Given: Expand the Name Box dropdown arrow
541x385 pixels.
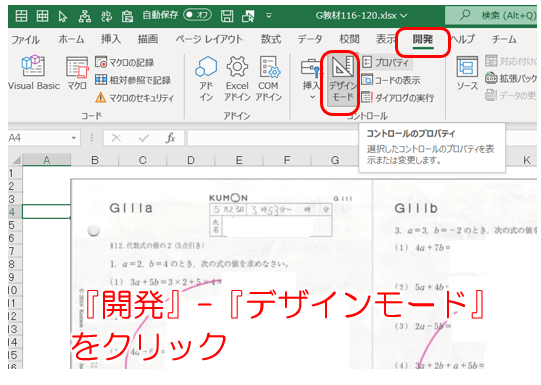Looking at the screenshot, I should click(73, 138).
